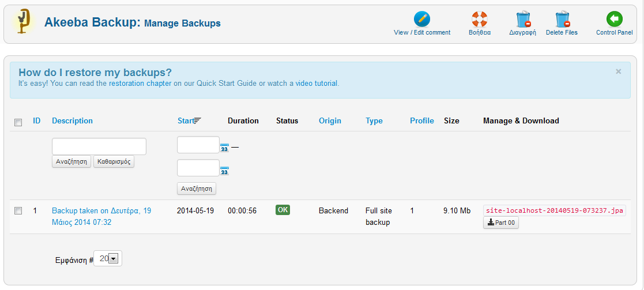
Task: Click the 00:00:56 duration value
Action: pos(242,210)
